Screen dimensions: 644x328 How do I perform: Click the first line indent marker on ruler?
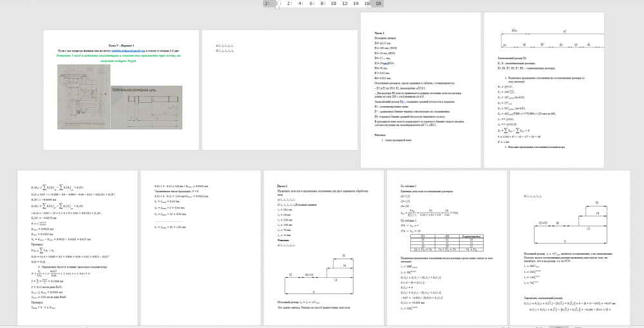[x=277, y=2]
